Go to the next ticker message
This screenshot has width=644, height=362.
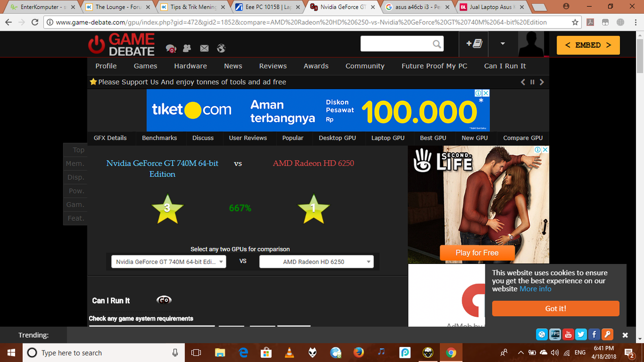542,82
